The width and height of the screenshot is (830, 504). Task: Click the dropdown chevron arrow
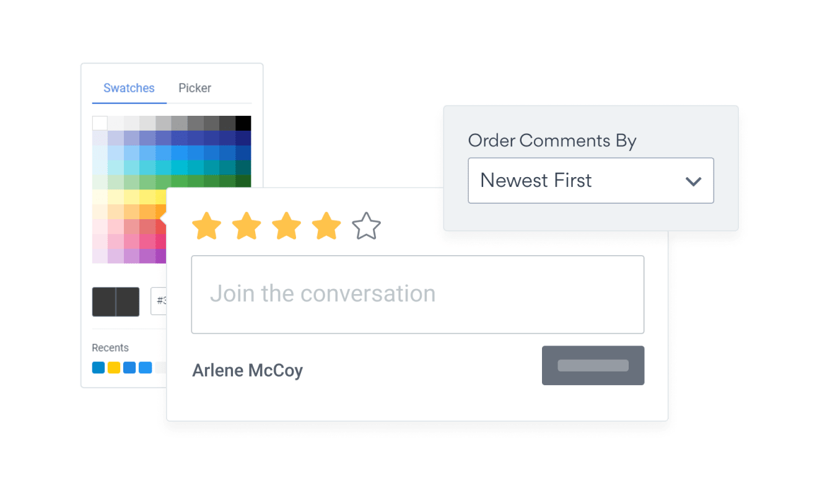693,180
